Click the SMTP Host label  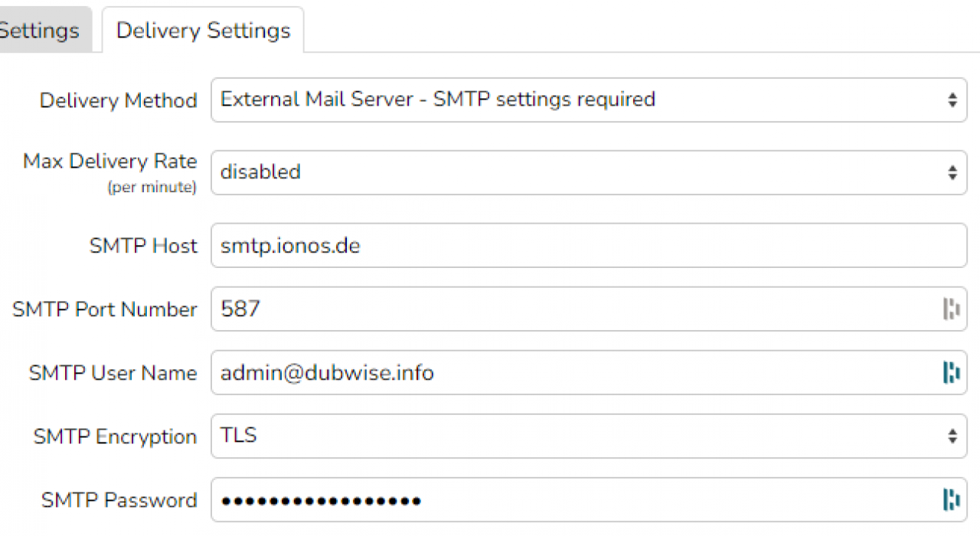143,246
